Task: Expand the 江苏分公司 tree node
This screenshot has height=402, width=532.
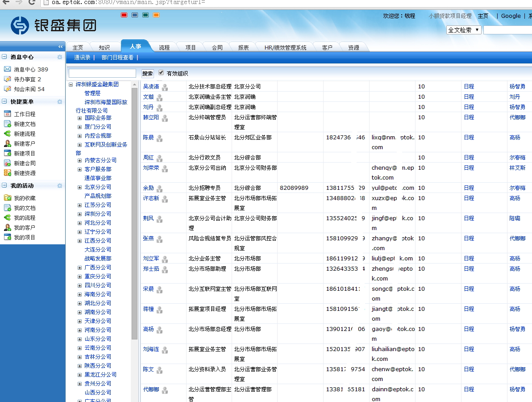Action: pyautogui.click(x=80, y=205)
